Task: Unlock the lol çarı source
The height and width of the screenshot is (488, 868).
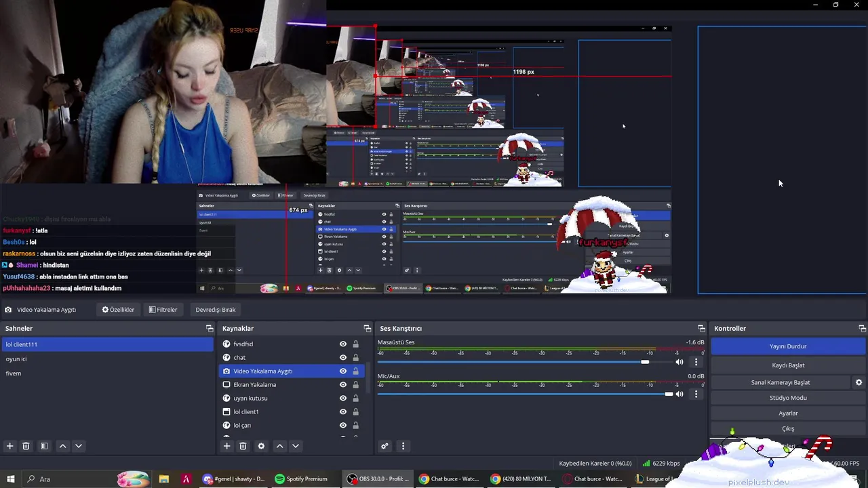Action: coord(355,426)
